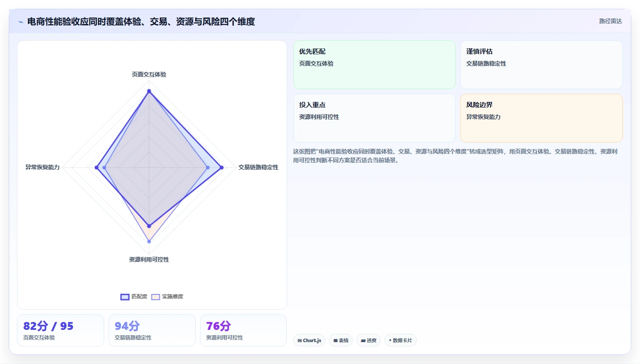Click the 交易链路稳定性 radar axis label
The height and width of the screenshot is (364, 640).
pyautogui.click(x=258, y=167)
